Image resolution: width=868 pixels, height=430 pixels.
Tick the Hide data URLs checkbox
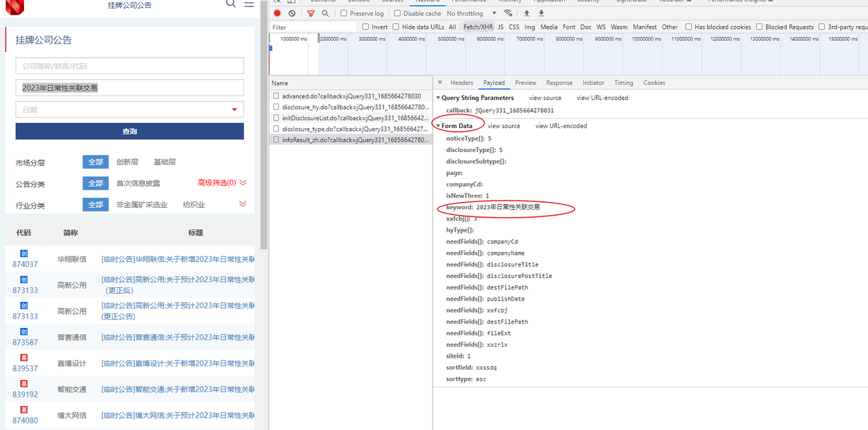[396, 27]
